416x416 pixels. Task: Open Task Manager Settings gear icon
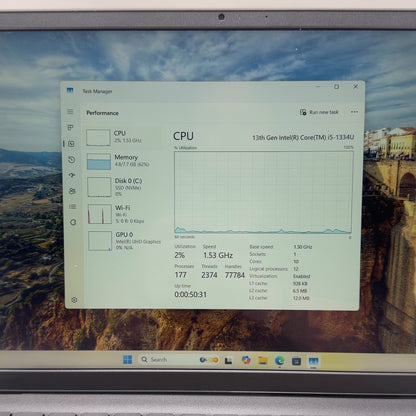(x=74, y=300)
